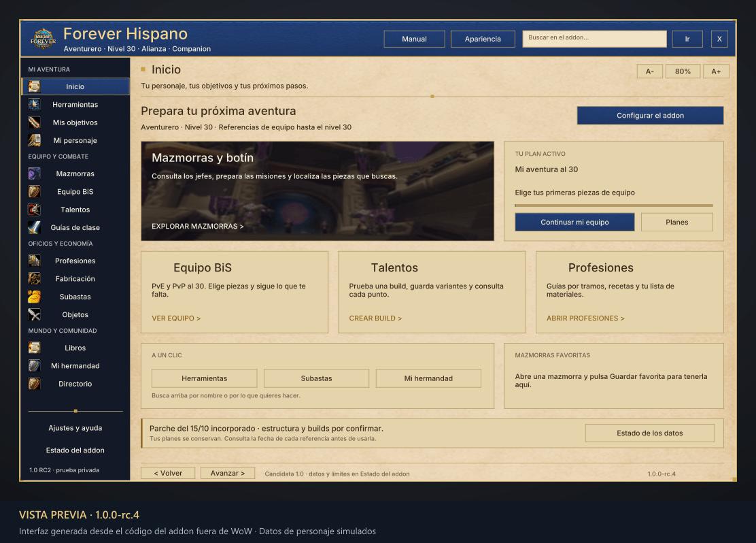The image size is (756, 543).
Task: Click the Mazmorras y botín banner image
Action: click(317, 191)
